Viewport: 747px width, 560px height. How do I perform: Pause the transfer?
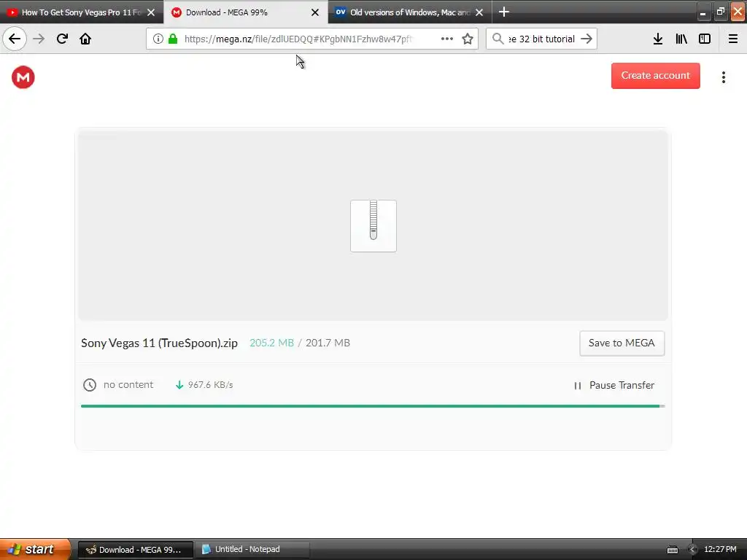point(614,385)
